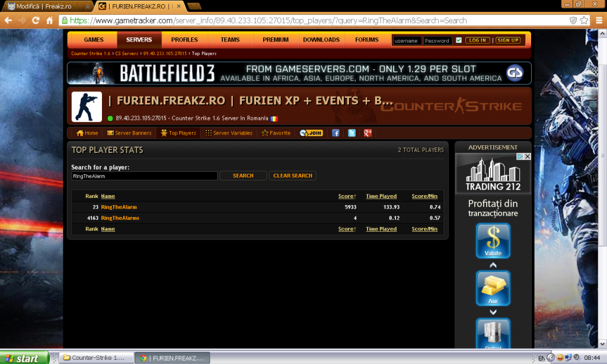The image size is (607, 364).
Task: Share server on Twitter icon
Action: pos(352,133)
